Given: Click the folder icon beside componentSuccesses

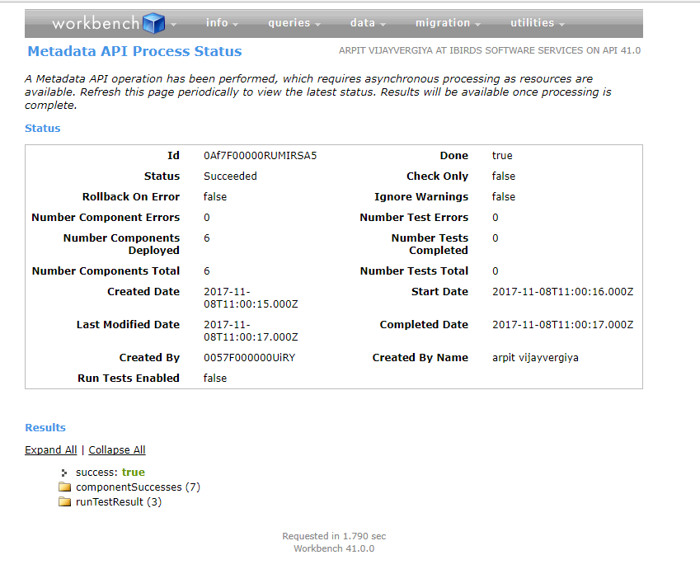Looking at the screenshot, I should click(x=65, y=487).
